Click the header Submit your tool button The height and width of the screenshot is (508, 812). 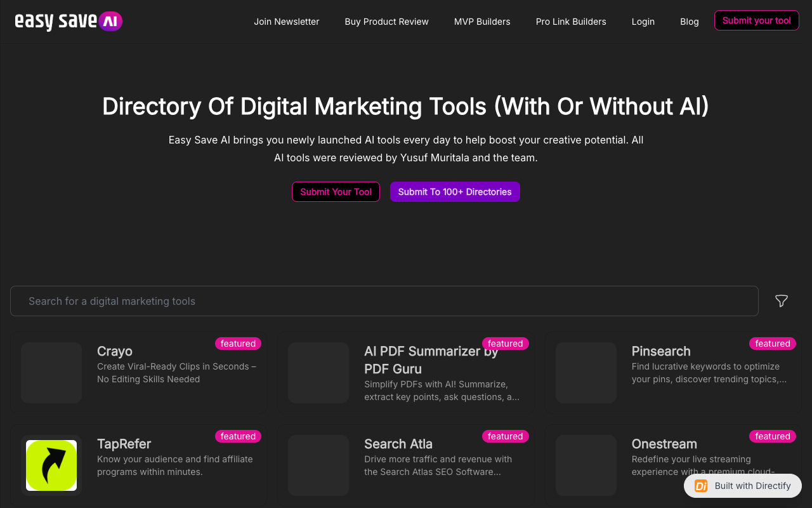[757, 20]
